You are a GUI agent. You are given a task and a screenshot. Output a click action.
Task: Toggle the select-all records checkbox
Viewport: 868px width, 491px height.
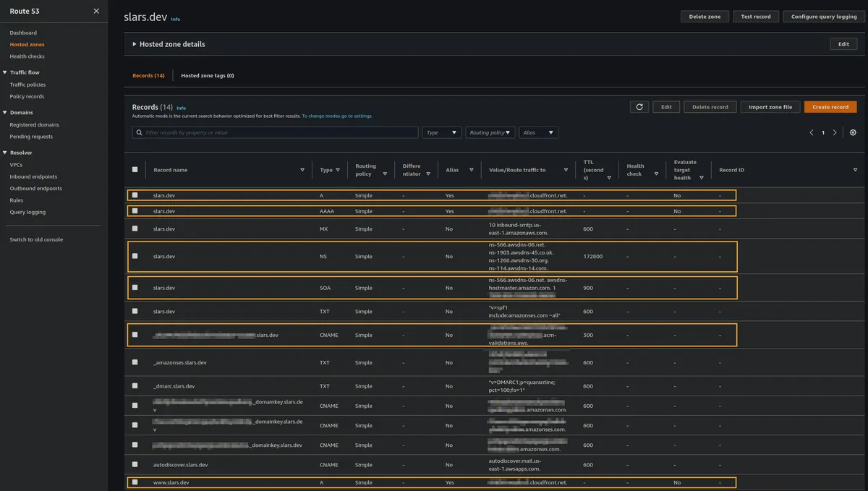tap(135, 170)
